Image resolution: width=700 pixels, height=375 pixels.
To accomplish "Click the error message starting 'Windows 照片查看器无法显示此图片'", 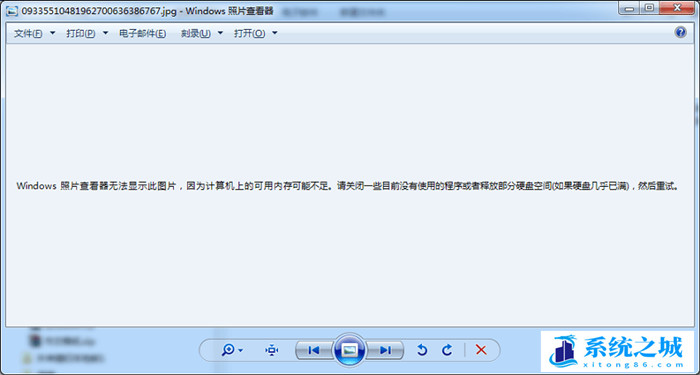I will pyautogui.click(x=348, y=186).
